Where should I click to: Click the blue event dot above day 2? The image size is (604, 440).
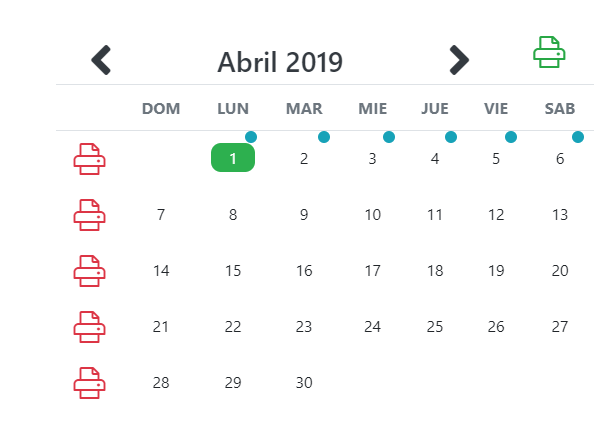[x=324, y=137]
